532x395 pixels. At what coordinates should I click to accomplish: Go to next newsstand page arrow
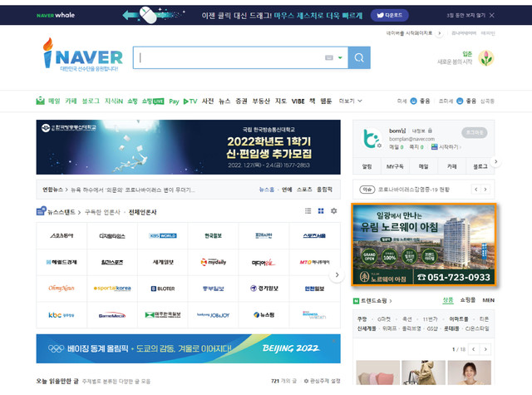click(x=337, y=275)
